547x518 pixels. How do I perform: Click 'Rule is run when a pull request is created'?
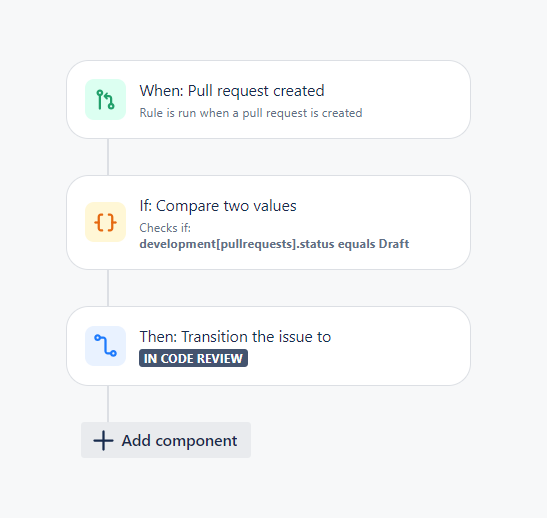tap(251, 113)
